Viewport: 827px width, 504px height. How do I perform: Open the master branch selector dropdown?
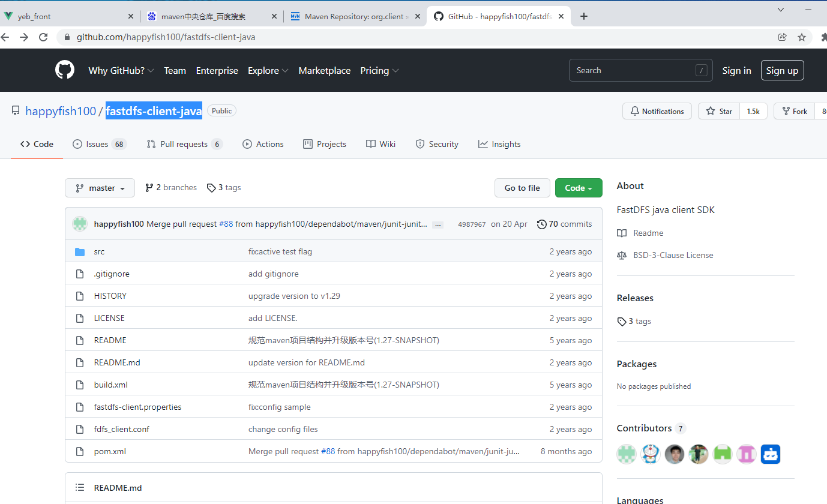(x=100, y=188)
